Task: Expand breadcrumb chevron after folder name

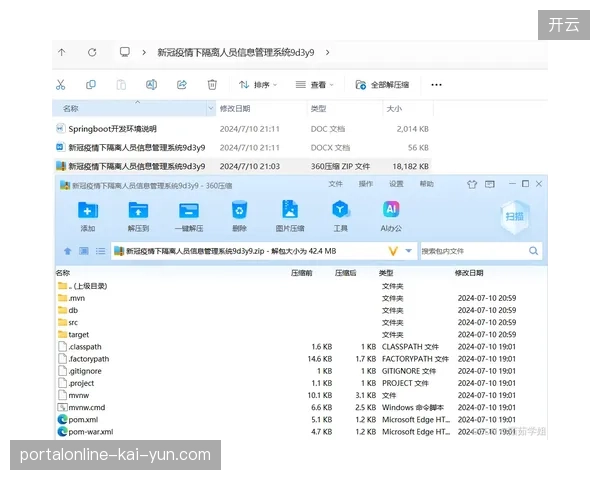Action: pyautogui.click(x=328, y=52)
